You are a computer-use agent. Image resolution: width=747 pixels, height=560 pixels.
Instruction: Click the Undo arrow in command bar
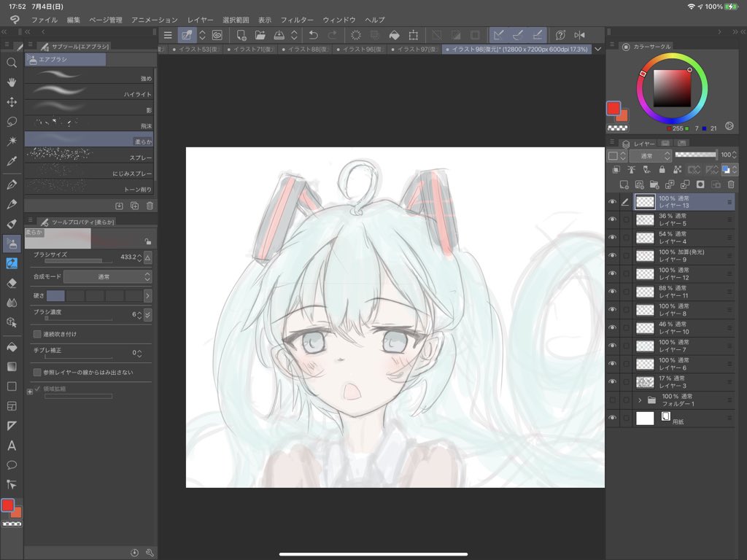tap(314, 35)
